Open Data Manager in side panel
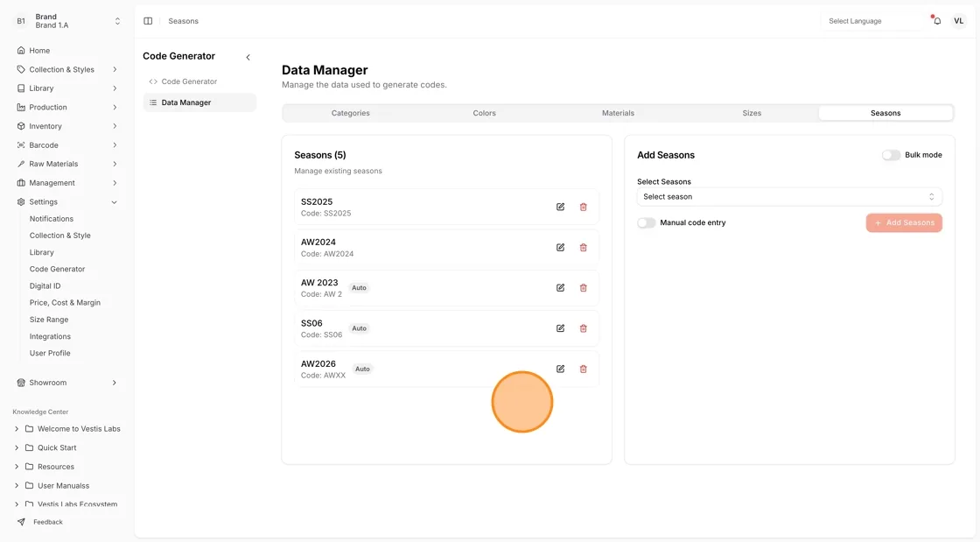980x542 pixels. pyautogui.click(x=199, y=102)
